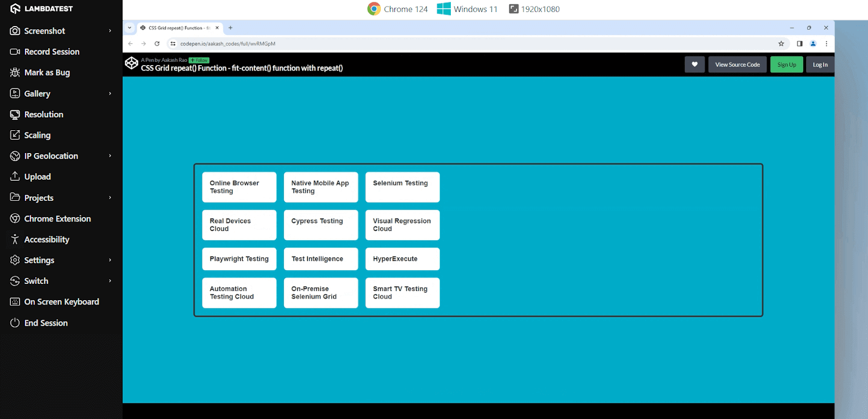Viewport: 868px width, 419px height.
Task: Click the Resolution monitor icon
Action: (15, 115)
